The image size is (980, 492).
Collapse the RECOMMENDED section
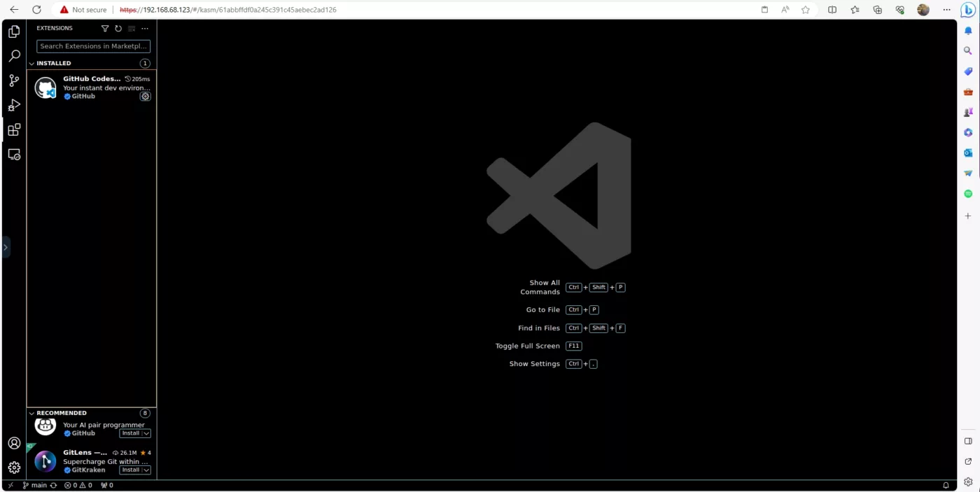[x=31, y=414]
